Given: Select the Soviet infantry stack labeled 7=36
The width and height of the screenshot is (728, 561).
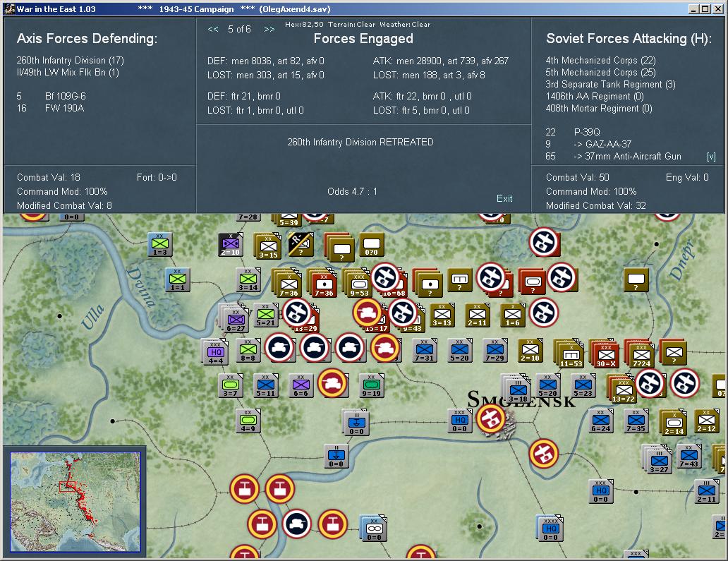Looking at the screenshot, I should coord(288,283).
